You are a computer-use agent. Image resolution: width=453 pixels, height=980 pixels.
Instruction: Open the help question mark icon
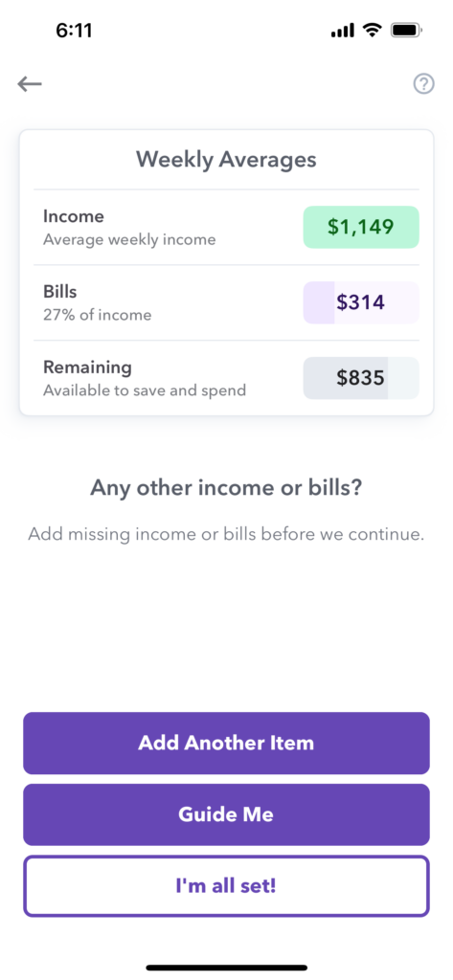tap(423, 84)
